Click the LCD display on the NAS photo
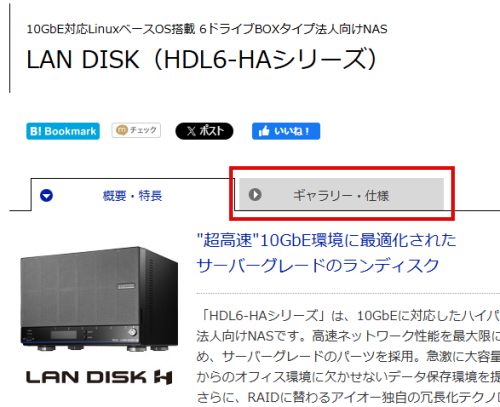The image size is (500, 407). [64, 335]
